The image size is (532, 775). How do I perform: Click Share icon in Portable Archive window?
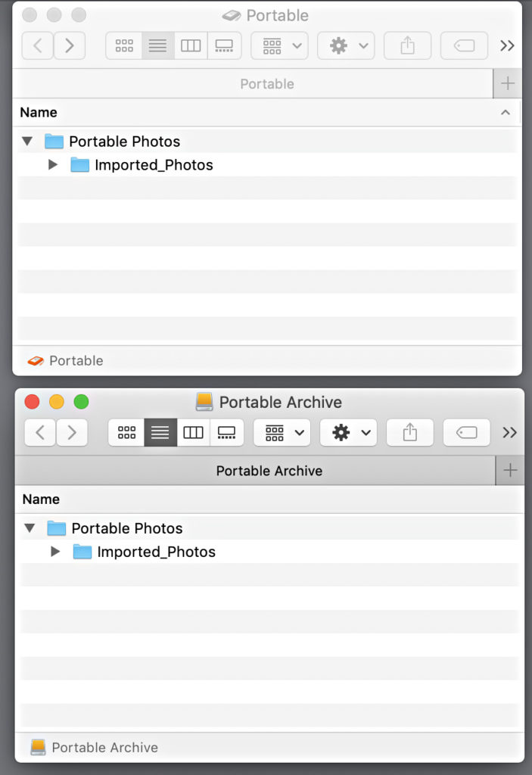(409, 432)
